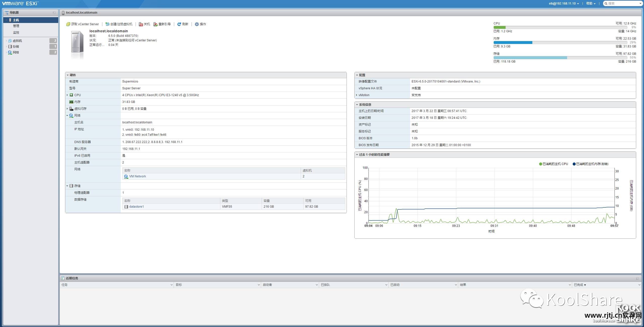Toggle the host memory consumed legend dot
This screenshot has height=327, width=644.
click(x=574, y=164)
